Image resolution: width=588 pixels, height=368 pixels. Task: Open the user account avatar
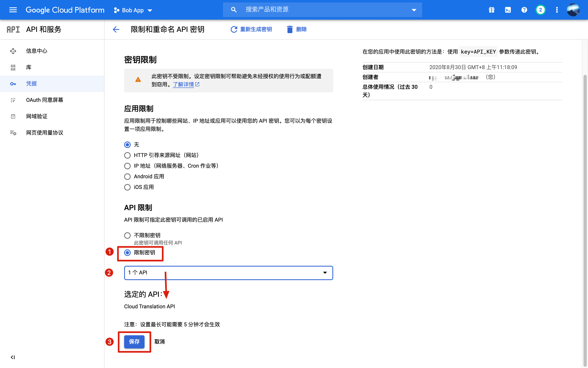[x=573, y=10]
